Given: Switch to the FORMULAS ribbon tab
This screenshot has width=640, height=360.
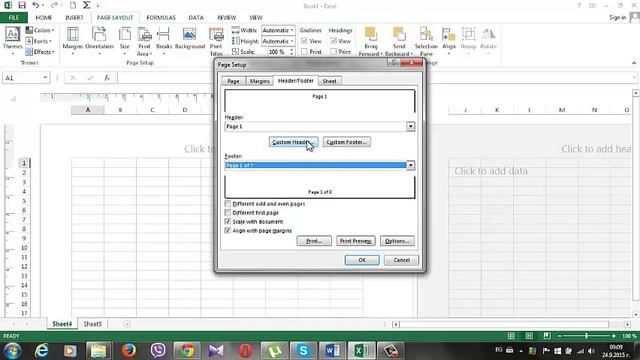Looking at the screenshot, I should click(x=161, y=18).
